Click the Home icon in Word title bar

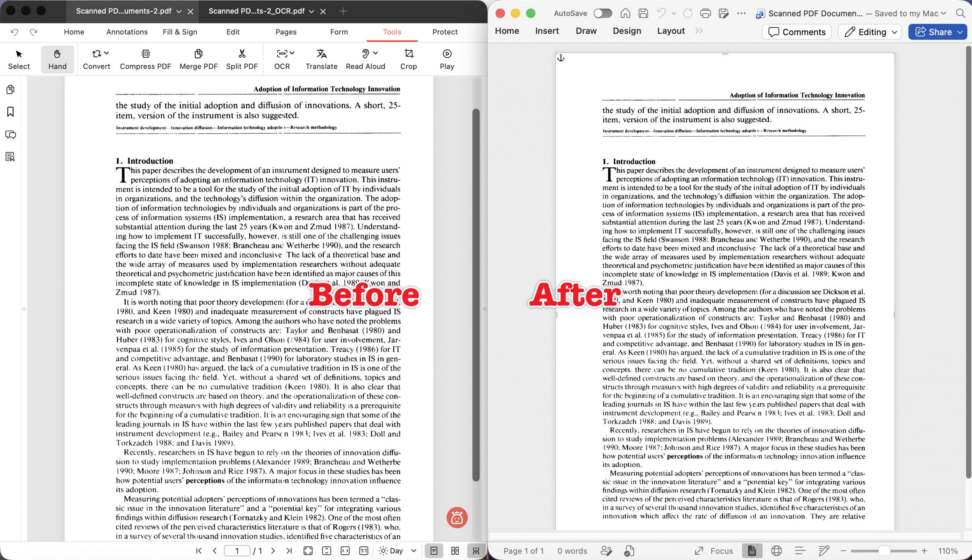(625, 13)
